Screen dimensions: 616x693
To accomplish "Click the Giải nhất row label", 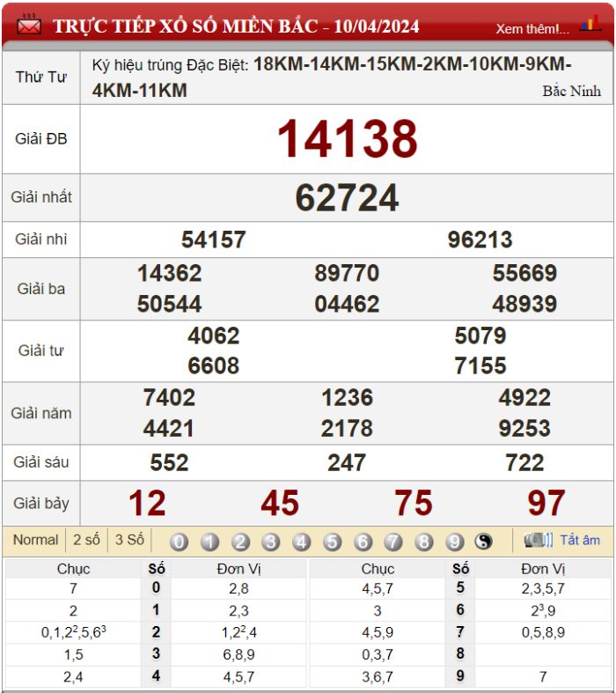I will pos(41,197).
